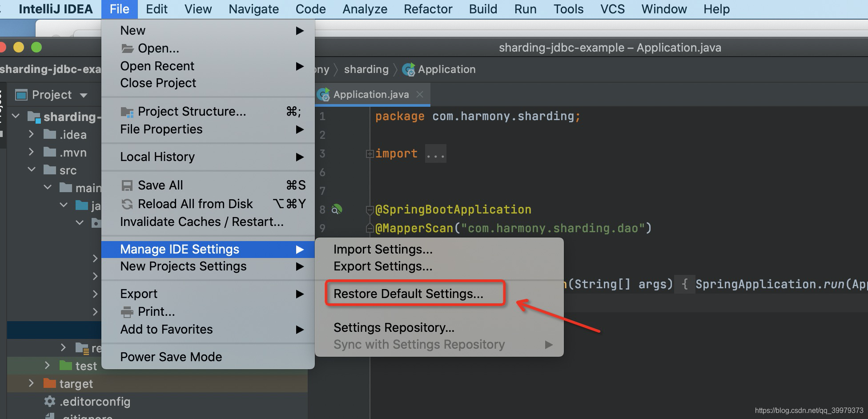The width and height of the screenshot is (868, 419).
Task: Open the Run menu
Action: pos(526,9)
